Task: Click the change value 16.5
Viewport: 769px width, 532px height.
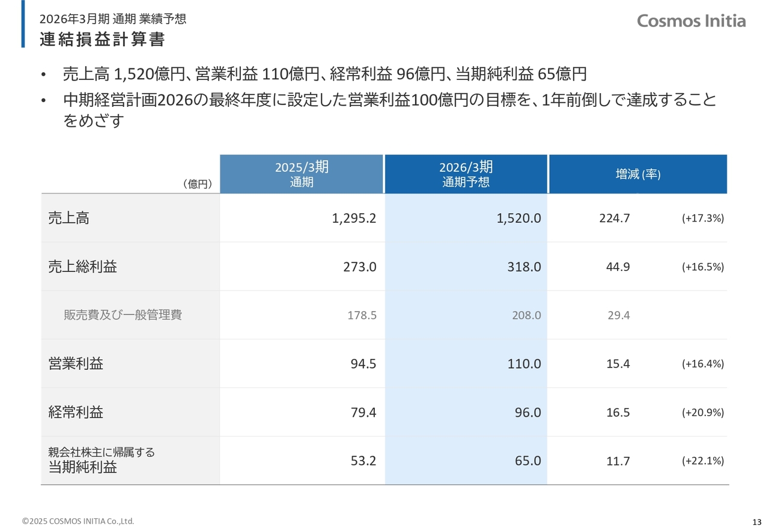Action: tap(618, 413)
